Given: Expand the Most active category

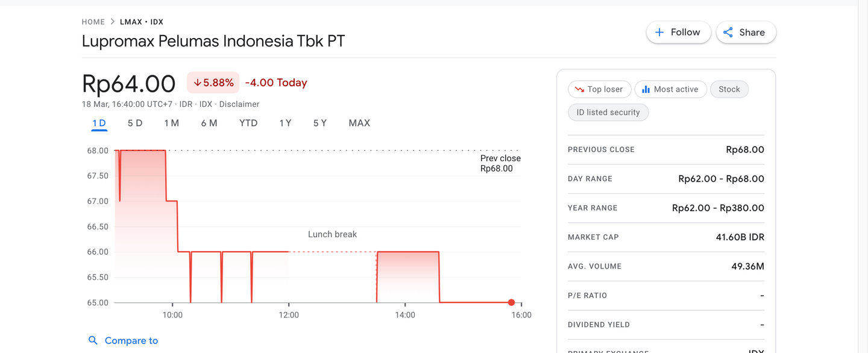Looking at the screenshot, I should point(670,89).
